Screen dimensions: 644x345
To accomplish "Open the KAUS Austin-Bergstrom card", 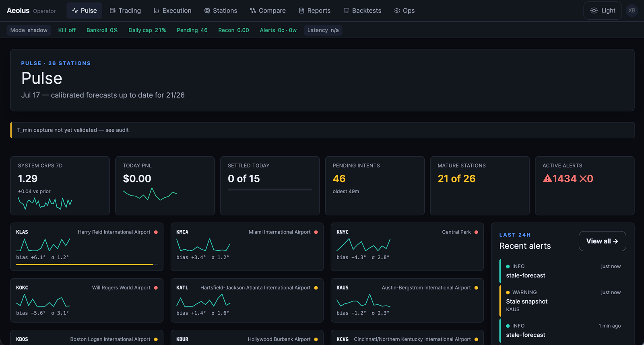I will point(407,300).
